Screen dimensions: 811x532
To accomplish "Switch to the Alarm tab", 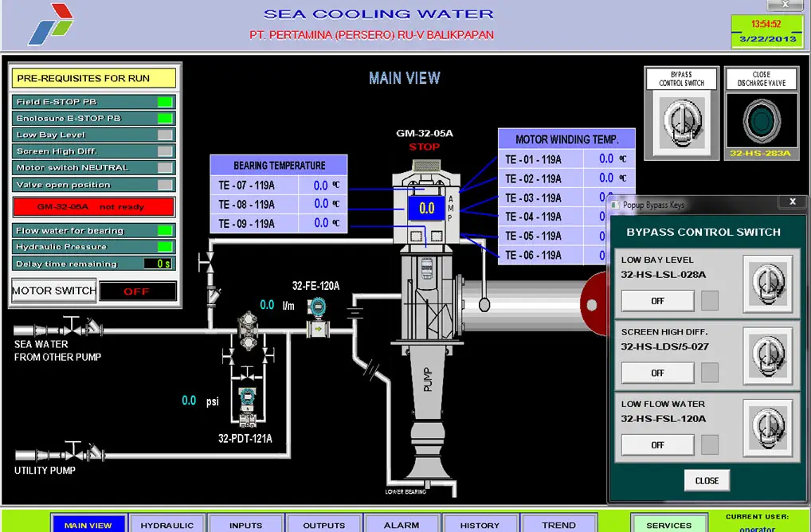I will [x=402, y=524].
